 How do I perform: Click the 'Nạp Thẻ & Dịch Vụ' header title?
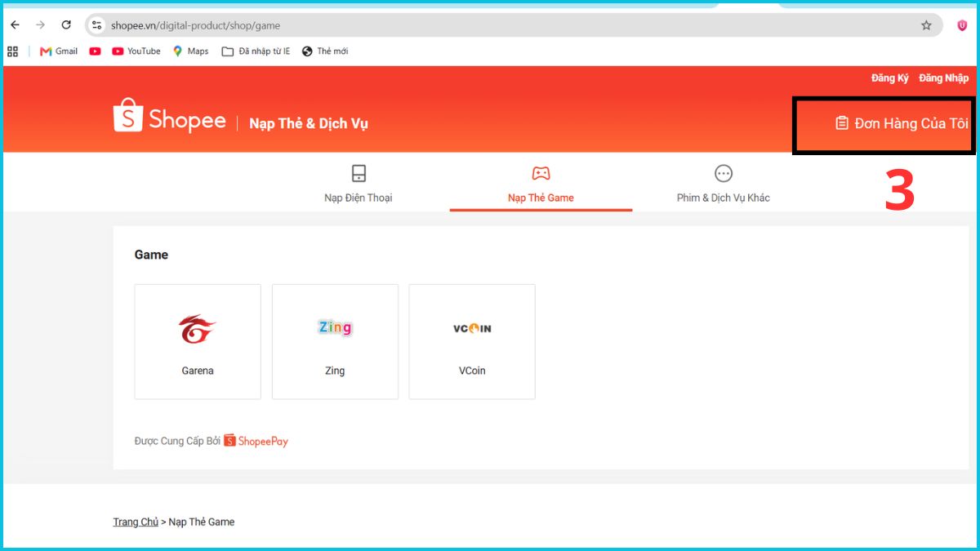[309, 123]
